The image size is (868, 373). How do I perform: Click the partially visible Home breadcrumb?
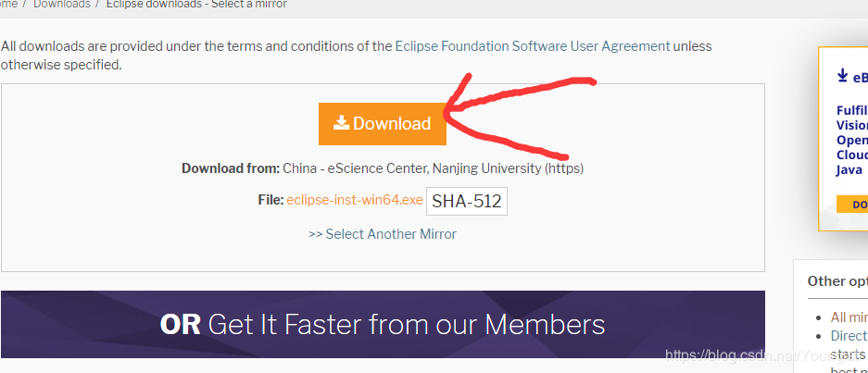[x=8, y=5]
